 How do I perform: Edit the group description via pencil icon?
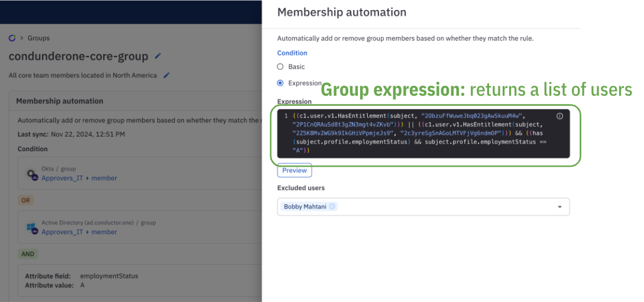tap(167, 75)
